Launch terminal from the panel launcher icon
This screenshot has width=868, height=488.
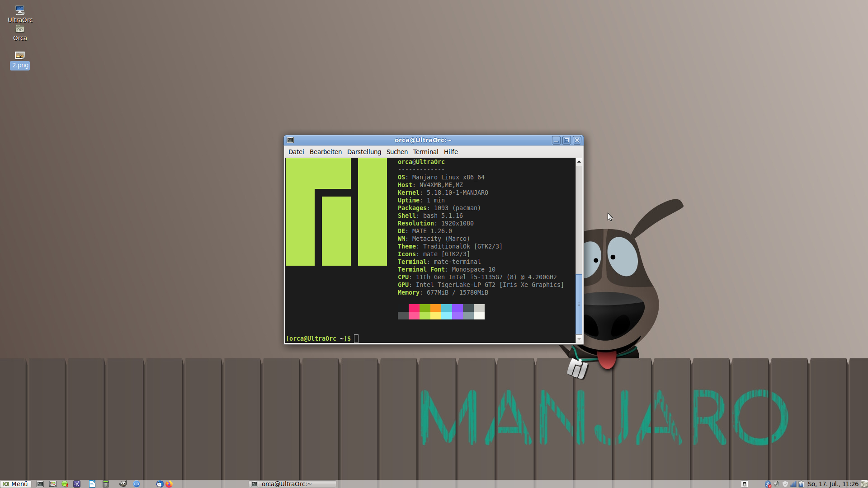pyautogui.click(x=40, y=484)
